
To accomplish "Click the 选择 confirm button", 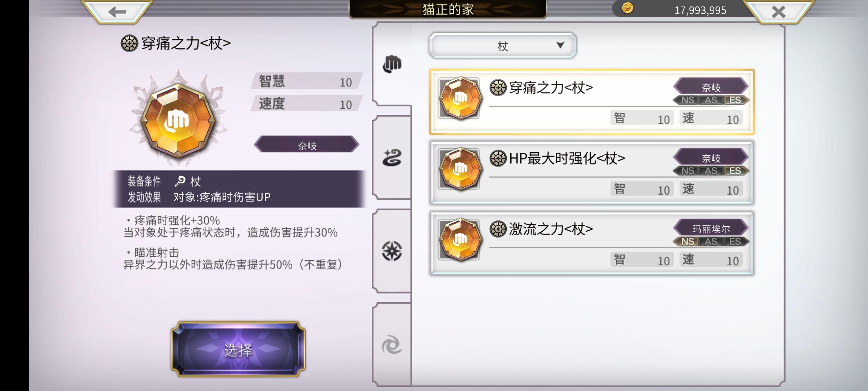I will click(x=238, y=349).
